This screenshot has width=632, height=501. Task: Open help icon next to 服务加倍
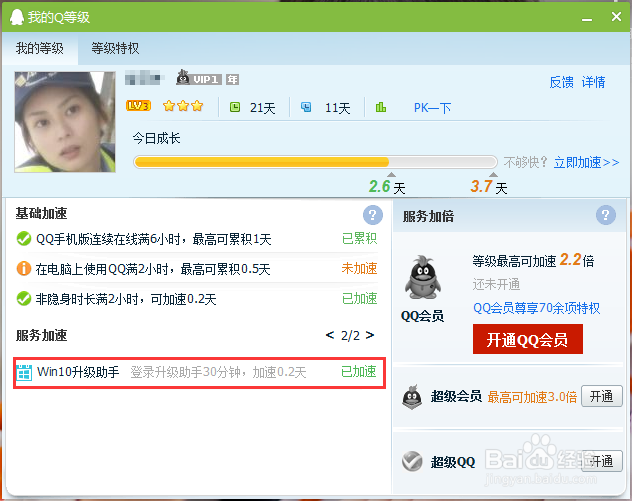pos(605,215)
